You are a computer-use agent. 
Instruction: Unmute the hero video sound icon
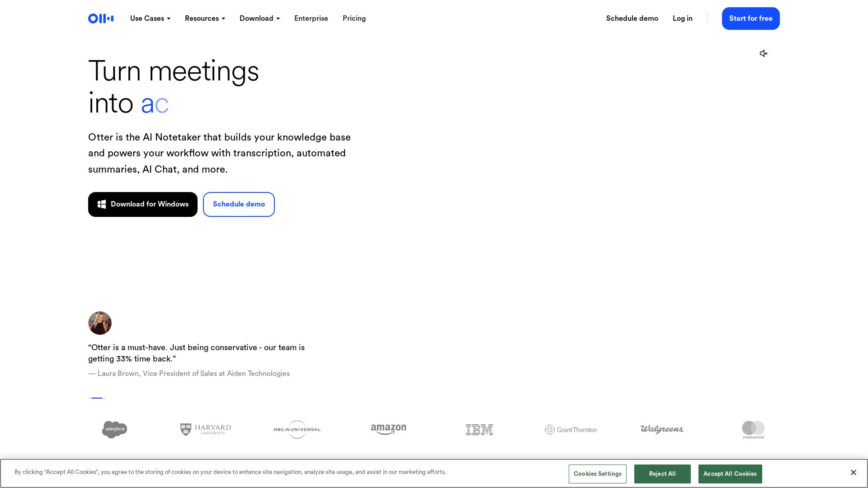pos(764,53)
